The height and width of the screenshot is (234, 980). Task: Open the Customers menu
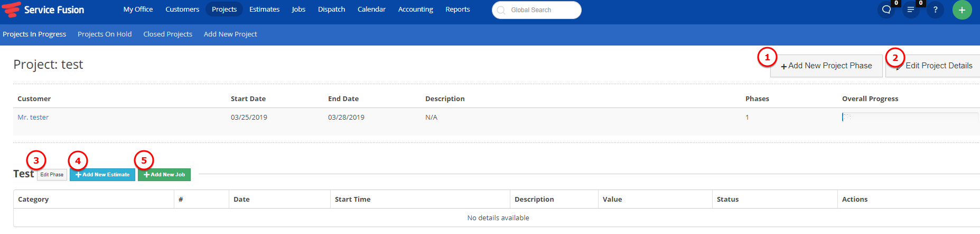point(182,10)
